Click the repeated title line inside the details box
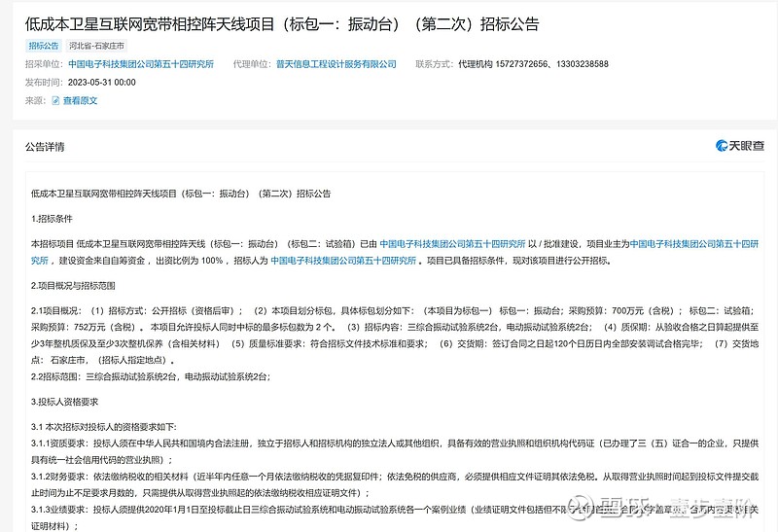778x532 pixels. [x=181, y=194]
